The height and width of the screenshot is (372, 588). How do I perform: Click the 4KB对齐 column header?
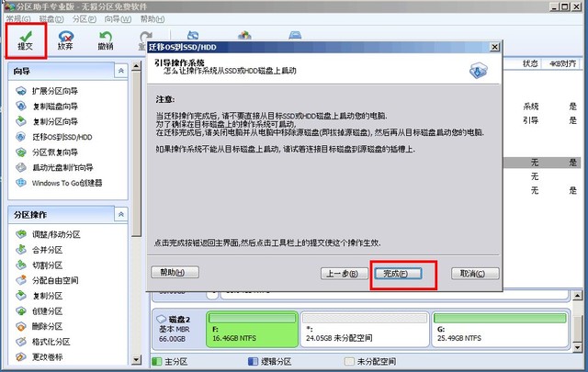pyautogui.click(x=562, y=63)
